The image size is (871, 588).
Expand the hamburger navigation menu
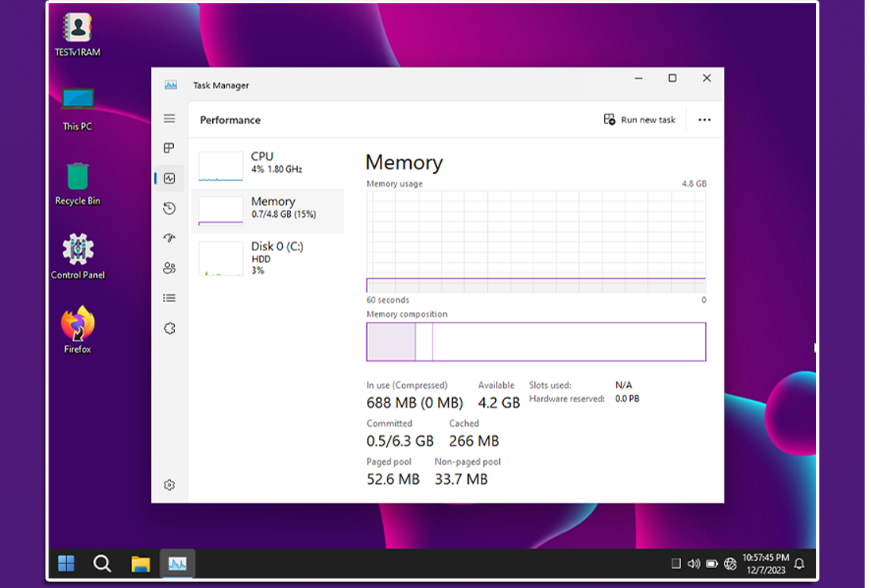pos(169,118)
